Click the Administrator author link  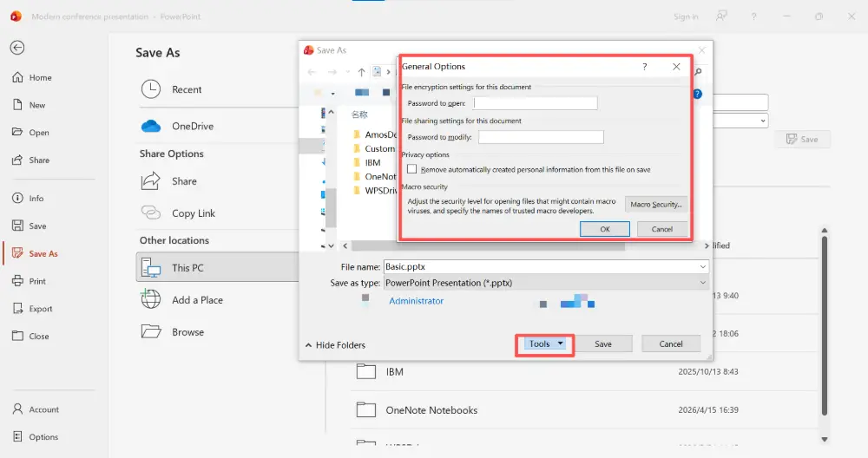[416, 301]
